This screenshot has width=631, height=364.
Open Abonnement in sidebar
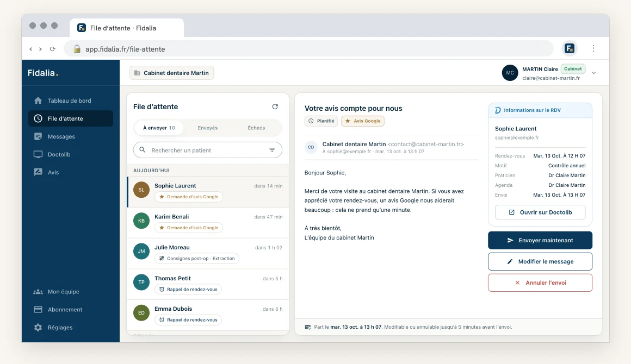70,309
